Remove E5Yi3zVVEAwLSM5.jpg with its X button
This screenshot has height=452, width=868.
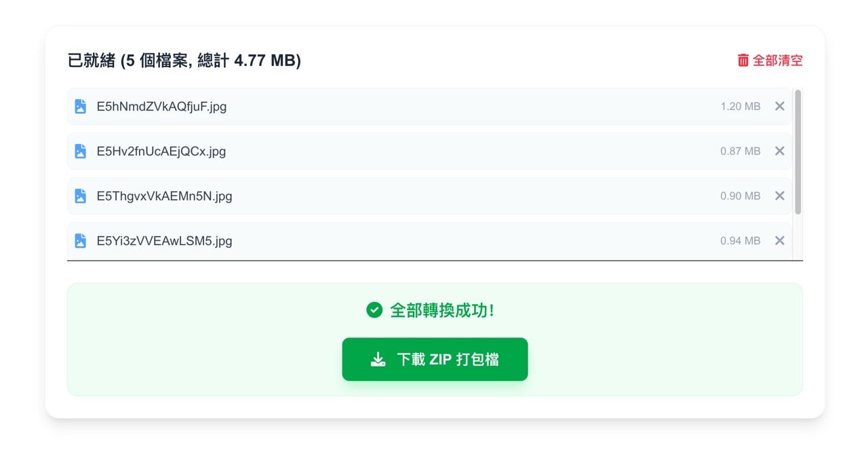click(x=780, y=241)
